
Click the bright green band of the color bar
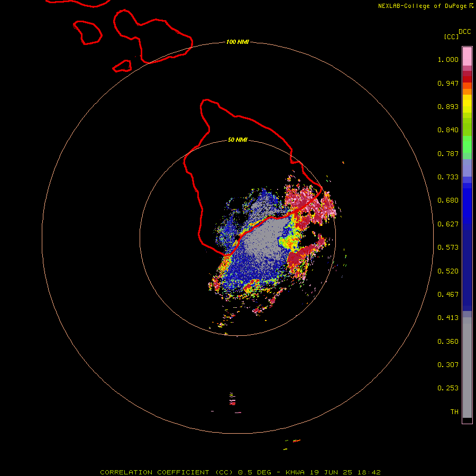467,144
